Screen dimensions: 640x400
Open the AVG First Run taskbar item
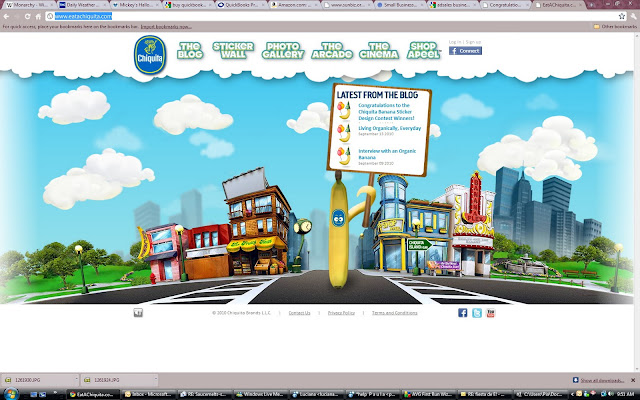coord(427,394)
